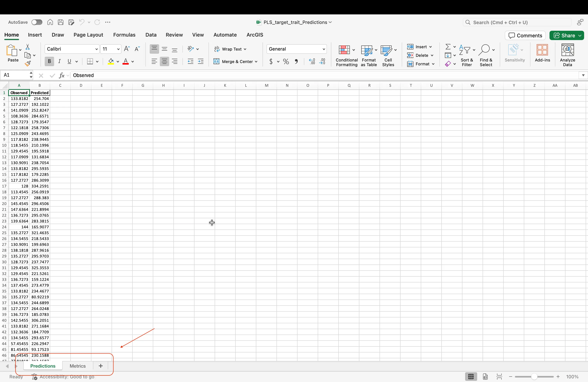Open Cell Styles gallery
The width and height of the screenshot is (588, 382).
388,56
